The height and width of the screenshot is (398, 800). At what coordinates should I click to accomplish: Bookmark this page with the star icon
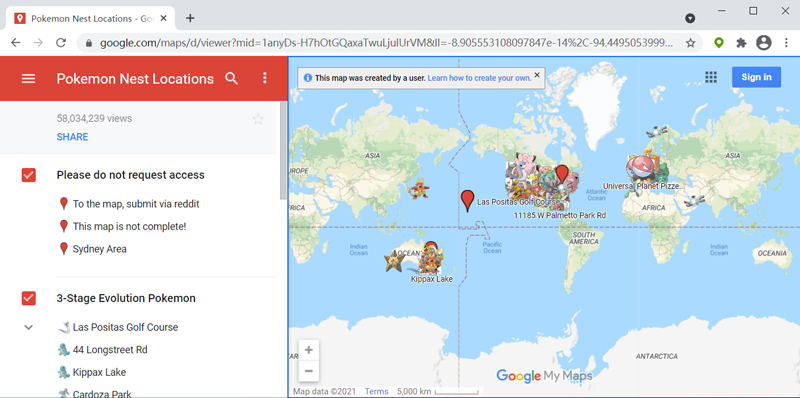[x=690, y=43]
